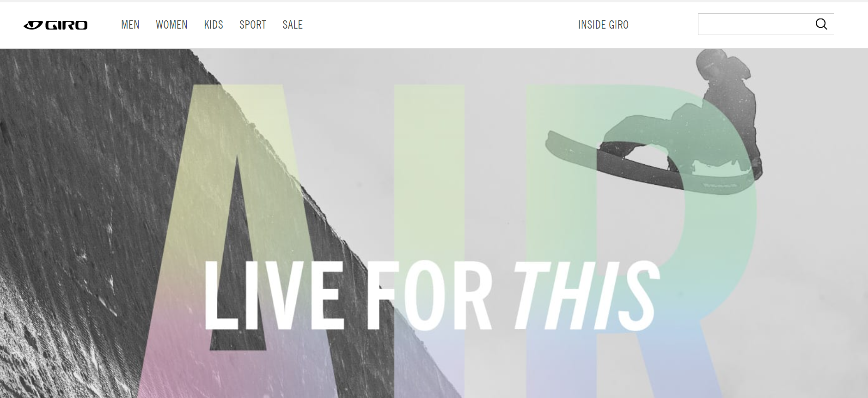
Task: Open the WOMEN navigation menu
Action: pyautogui.click(x=171, y=24)
